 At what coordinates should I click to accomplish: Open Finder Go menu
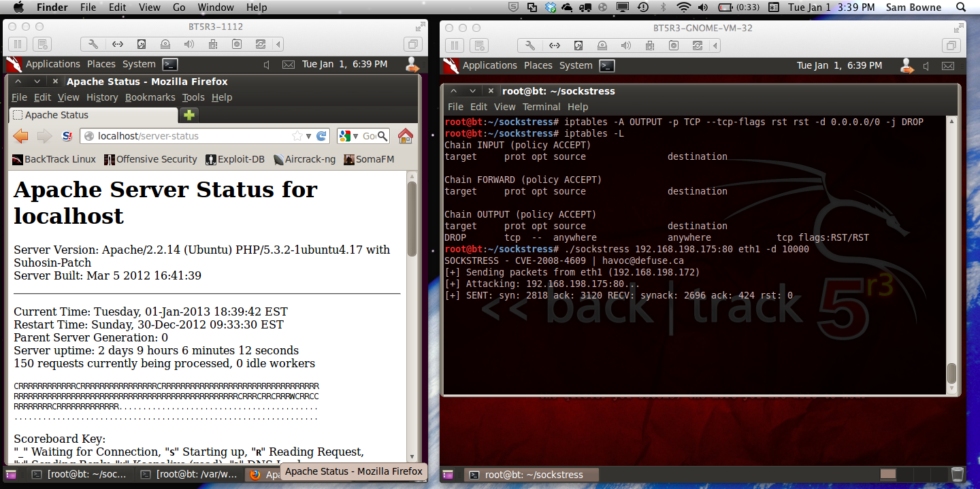[x=179, y=7]
